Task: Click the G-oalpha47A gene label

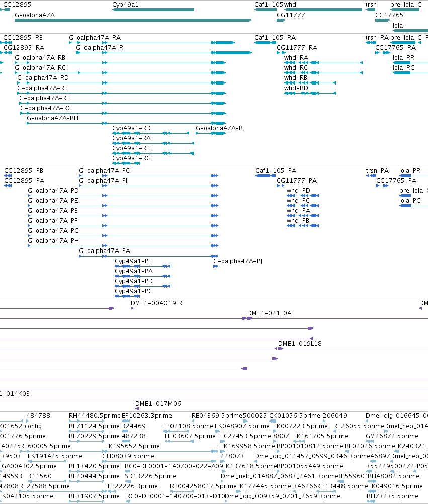Action: pos(35,15)
